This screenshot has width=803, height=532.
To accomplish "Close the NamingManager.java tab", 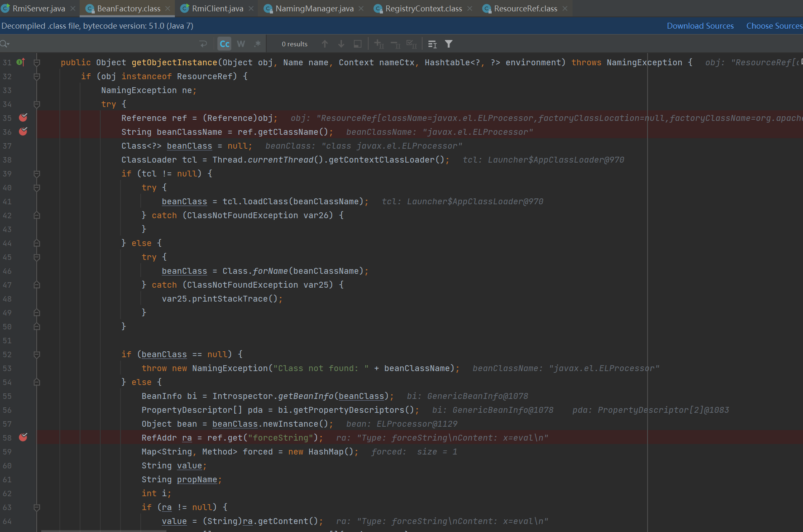I will pos(361,8).
